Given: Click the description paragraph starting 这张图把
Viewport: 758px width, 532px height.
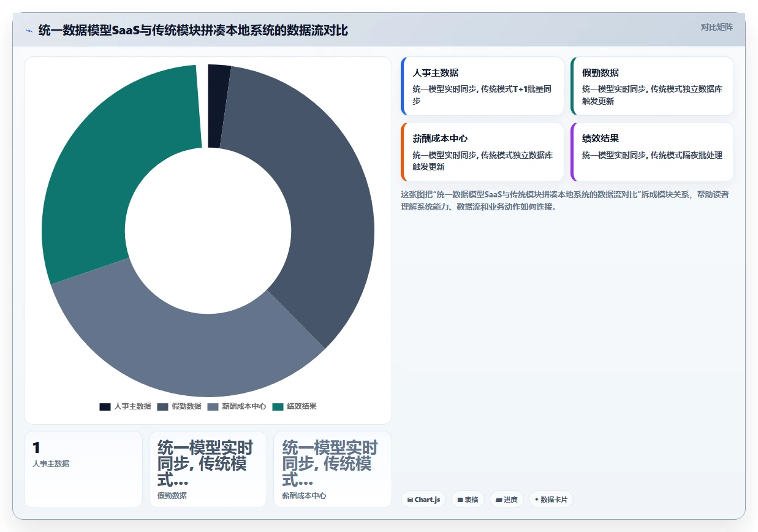Looking at the screenshot, I should [x=564, y=200].
